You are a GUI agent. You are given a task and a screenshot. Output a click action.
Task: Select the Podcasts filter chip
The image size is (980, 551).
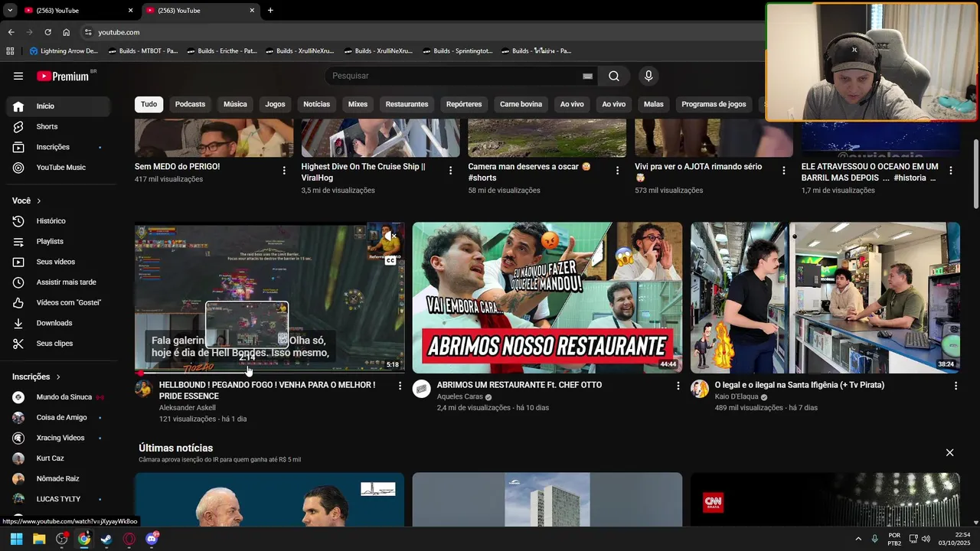coord(190,104)
